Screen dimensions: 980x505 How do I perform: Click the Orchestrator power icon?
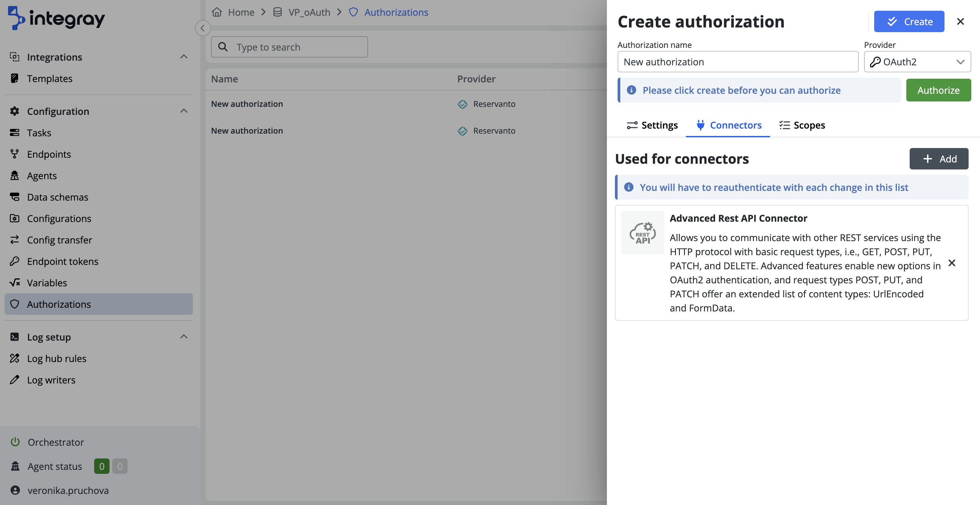point(15,442)
